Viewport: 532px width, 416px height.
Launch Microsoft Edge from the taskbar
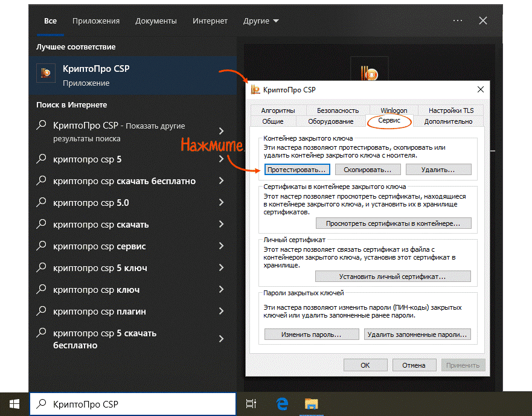pos(281,404)
